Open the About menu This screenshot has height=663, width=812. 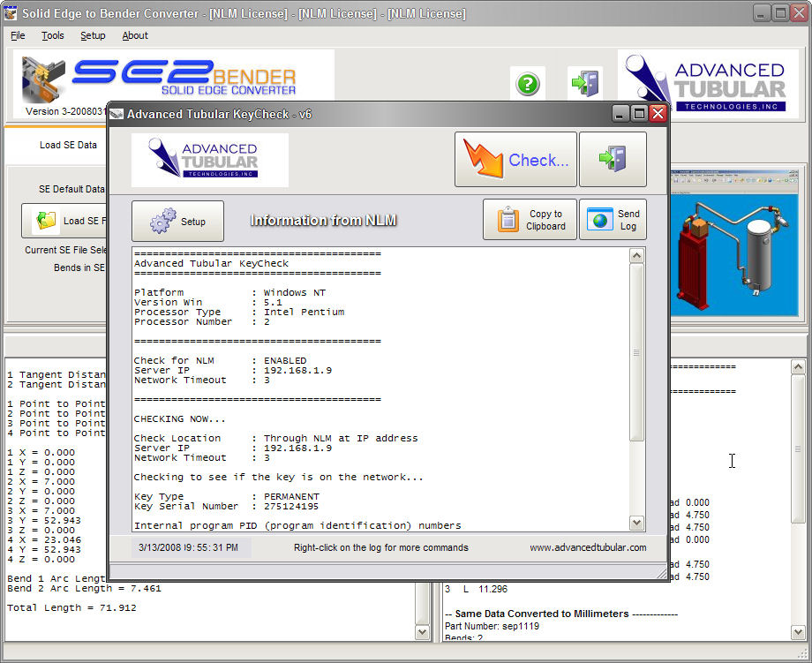(135, 35)
